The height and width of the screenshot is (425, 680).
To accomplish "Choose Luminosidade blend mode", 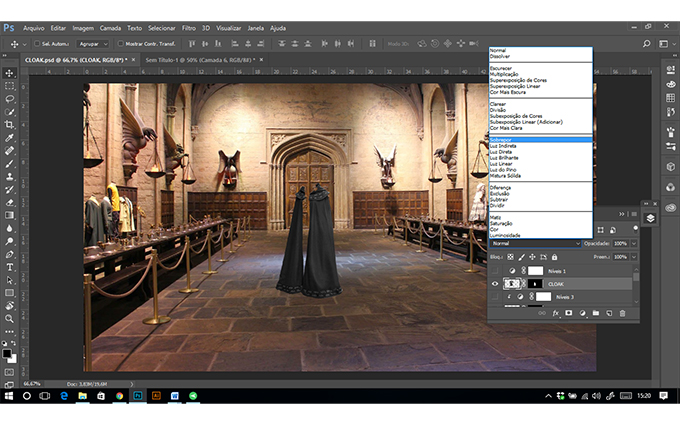I will (505, 235).
